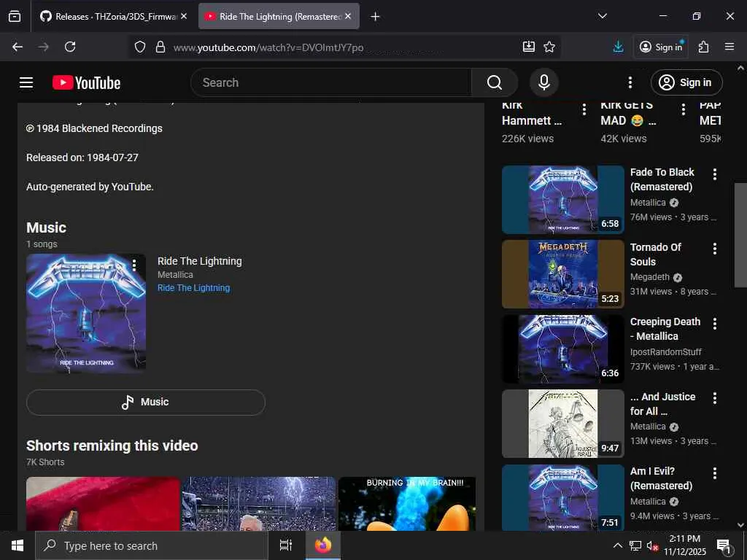The height and width of the screenshot is (560, 747).
Task: Select the Ride The Lightning (Remastered) tab
Action: click(273, 17)
